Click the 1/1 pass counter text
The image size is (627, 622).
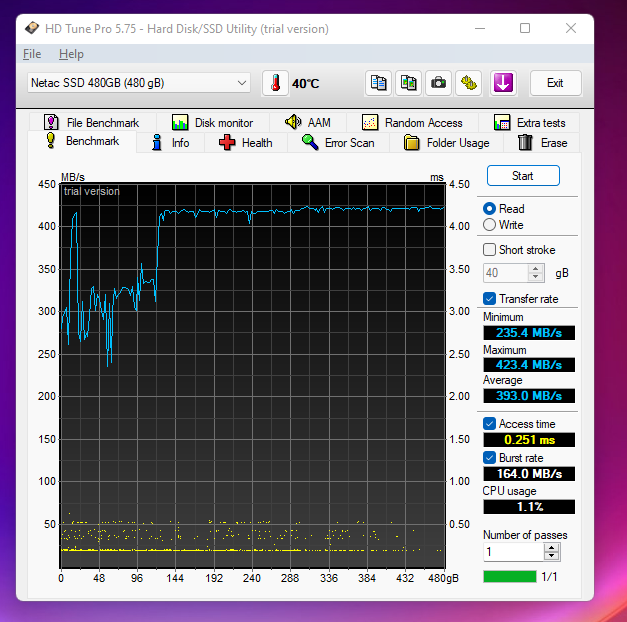click(x=549, y=577)
